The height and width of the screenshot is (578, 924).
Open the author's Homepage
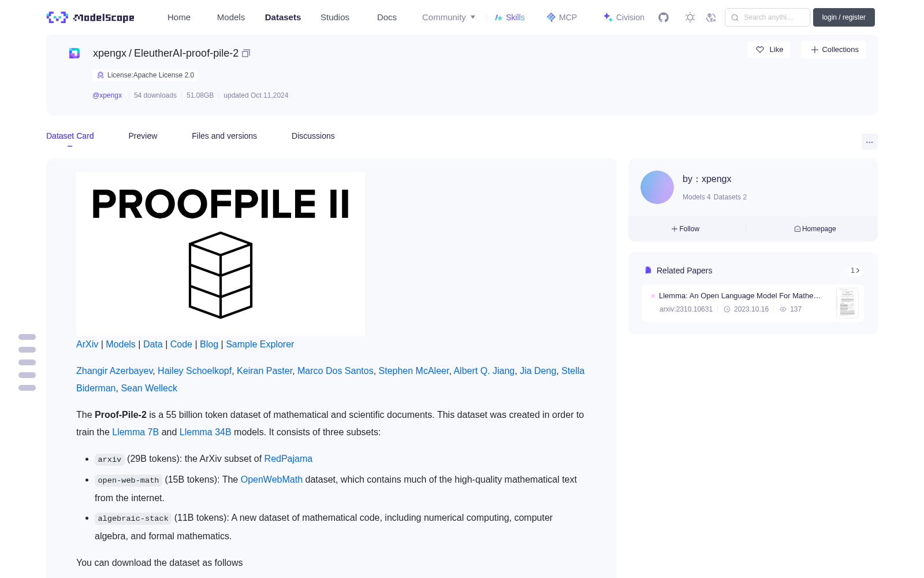pos(815,229)
